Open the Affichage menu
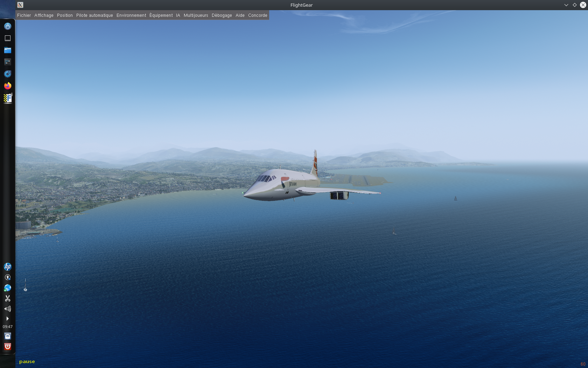Screen dimensions: 588x368 [44, 15]
